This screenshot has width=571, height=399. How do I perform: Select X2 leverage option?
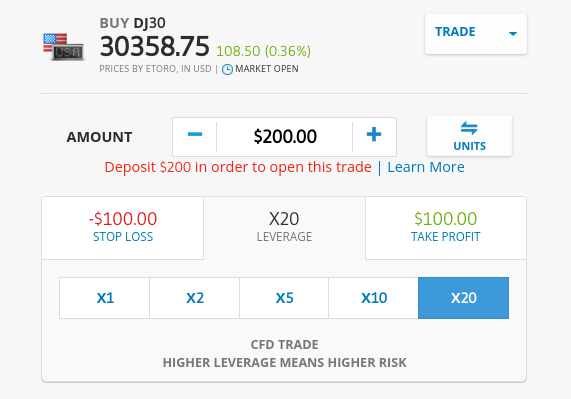(194, 298)
